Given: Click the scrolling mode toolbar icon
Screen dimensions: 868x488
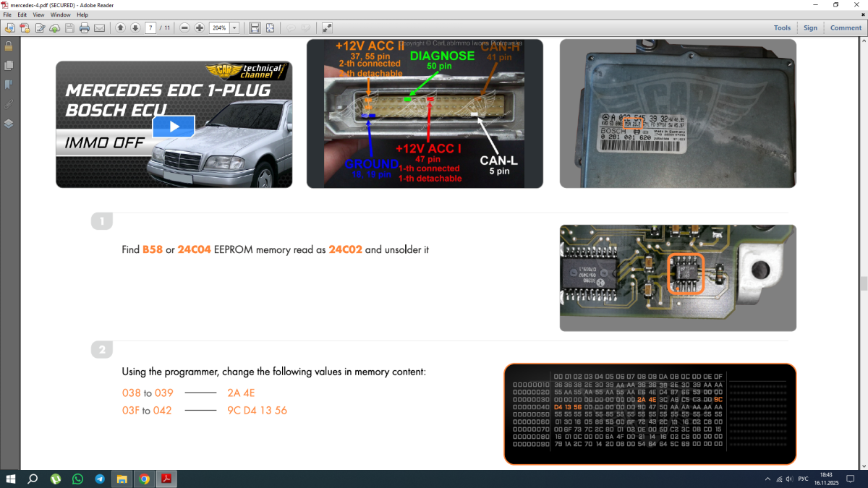Looking at the screenshot, I should [255, 28].
